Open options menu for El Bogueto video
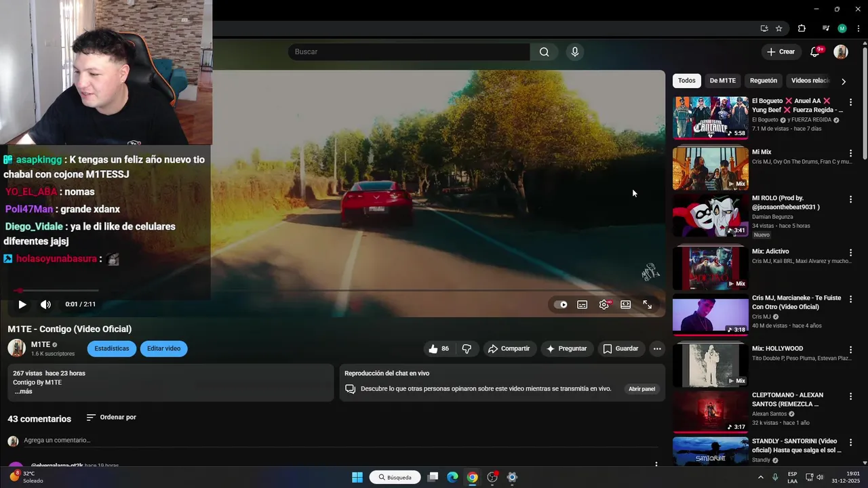The width and height of the screenshot is (868, 488). click(x=850, y=102)
